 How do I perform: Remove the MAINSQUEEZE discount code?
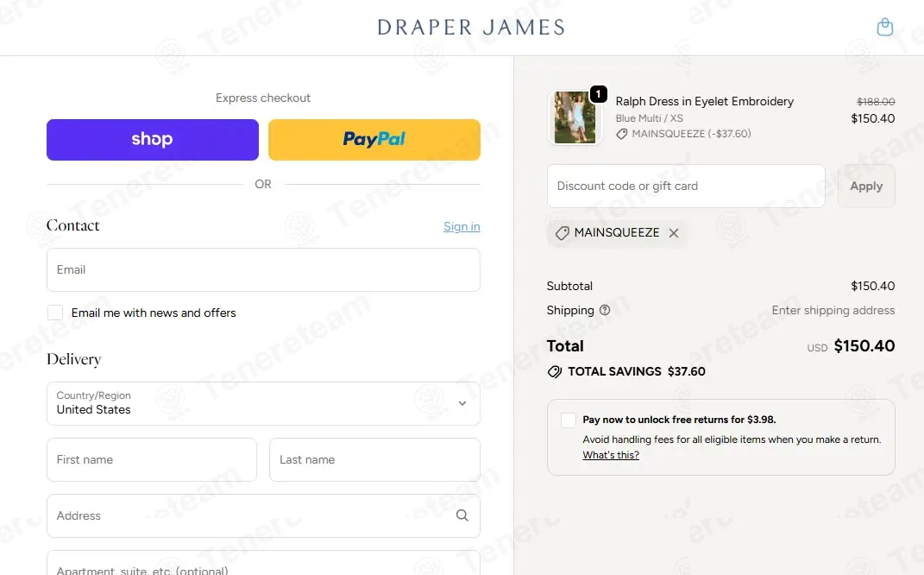point(674,233)
